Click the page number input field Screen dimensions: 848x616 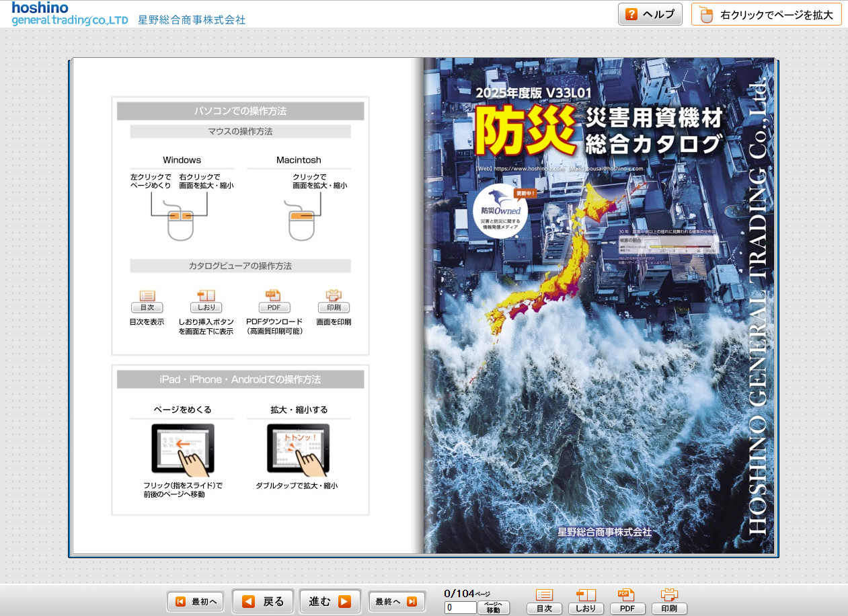click(x=461, y=607)
